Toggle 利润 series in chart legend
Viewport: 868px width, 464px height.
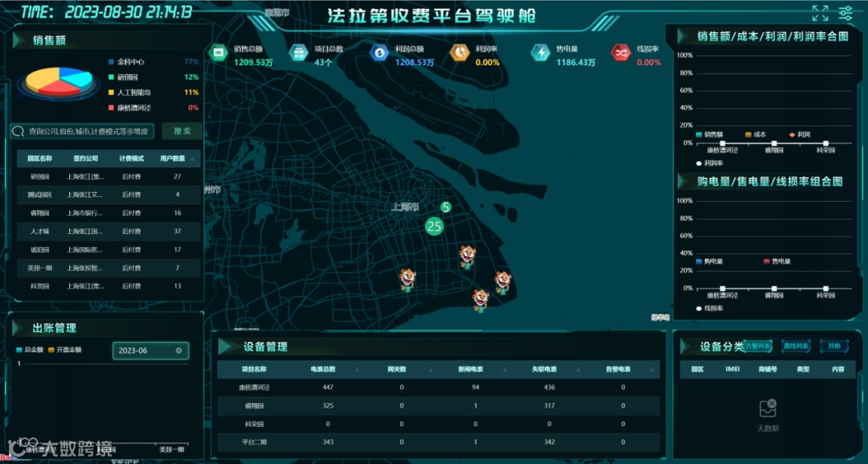tap(800, 134)
